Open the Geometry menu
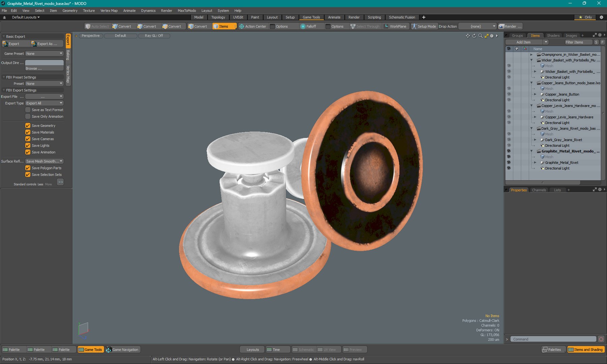607x364 pixels. click(70, 10)
